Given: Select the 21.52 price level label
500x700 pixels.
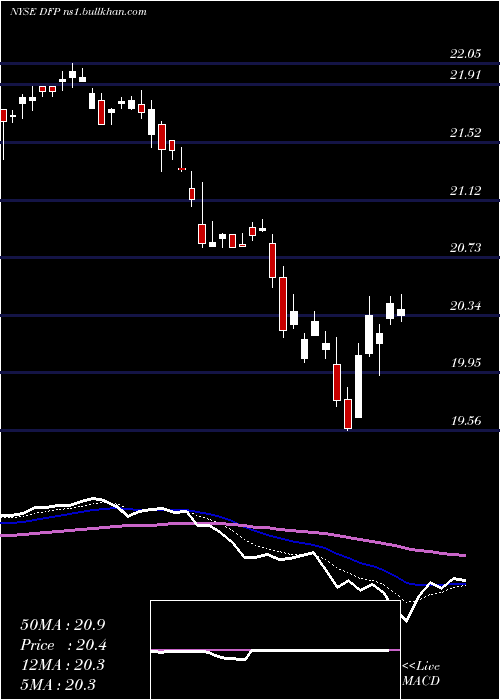Looking at the screenshot, I should (466, 133).
